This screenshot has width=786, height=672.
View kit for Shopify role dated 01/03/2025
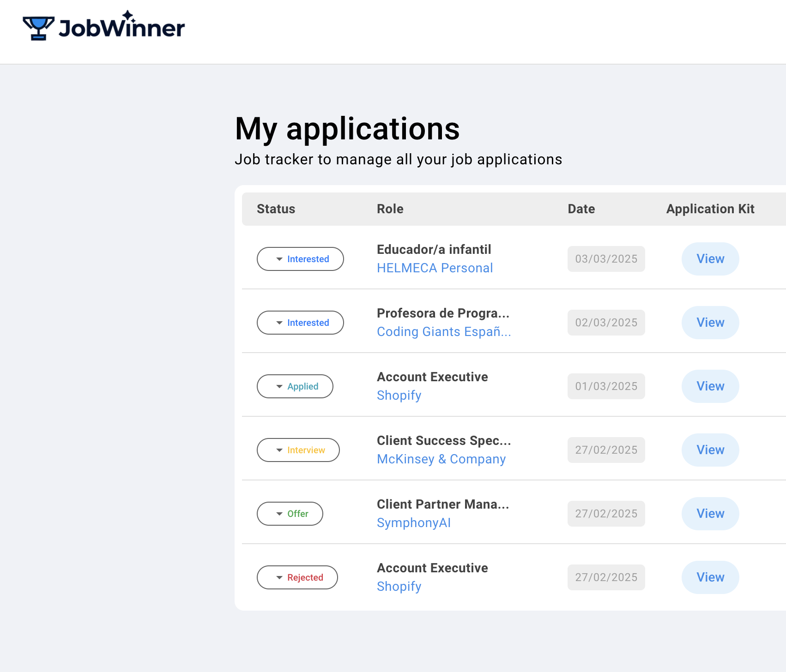coord(710,386)
